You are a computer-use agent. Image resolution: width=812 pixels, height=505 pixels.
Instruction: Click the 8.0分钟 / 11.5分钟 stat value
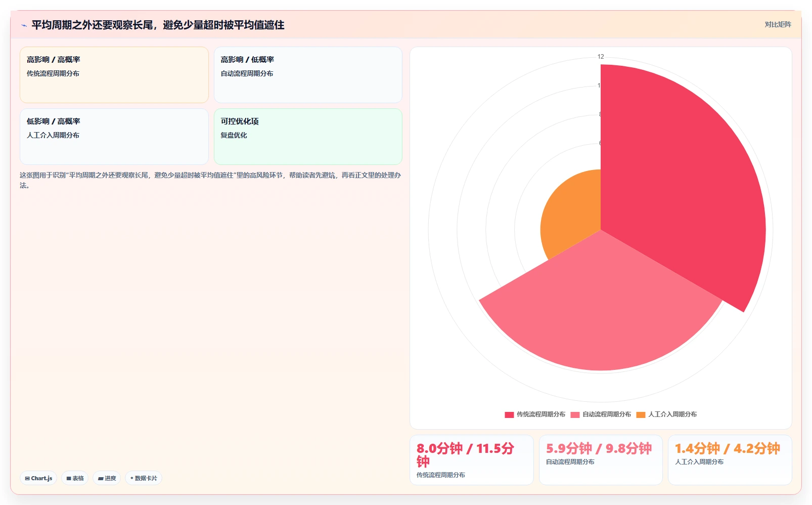click(x=465, y=455)
